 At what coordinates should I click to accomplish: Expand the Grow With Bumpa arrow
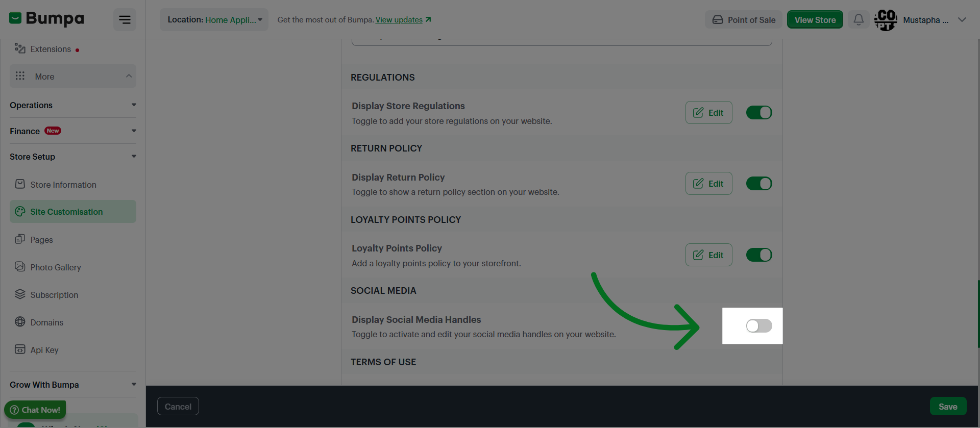point(134,385)
